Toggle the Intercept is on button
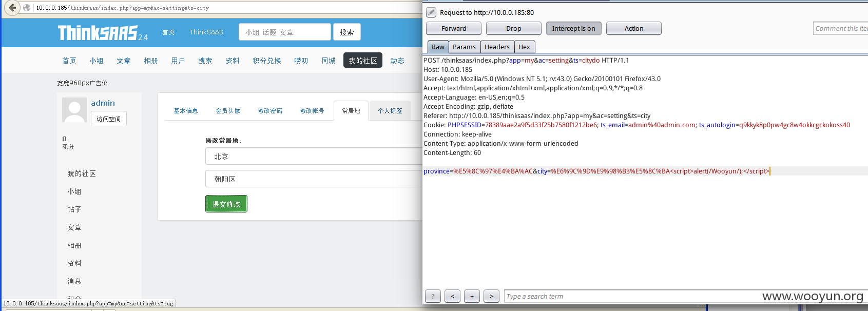The image size is (868, 311). 573,28
